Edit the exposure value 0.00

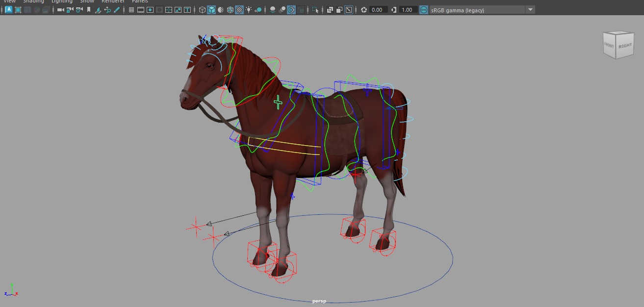(378, 10)
